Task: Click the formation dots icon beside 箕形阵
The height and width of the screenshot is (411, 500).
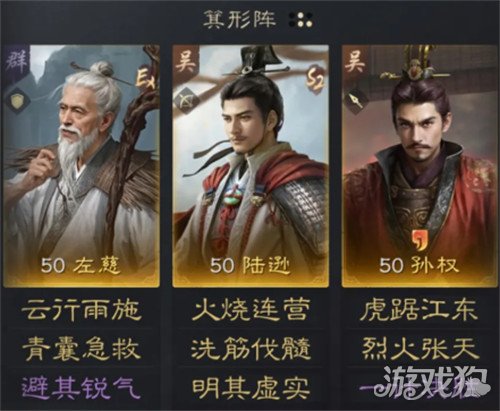Action: tap(300, 20)
